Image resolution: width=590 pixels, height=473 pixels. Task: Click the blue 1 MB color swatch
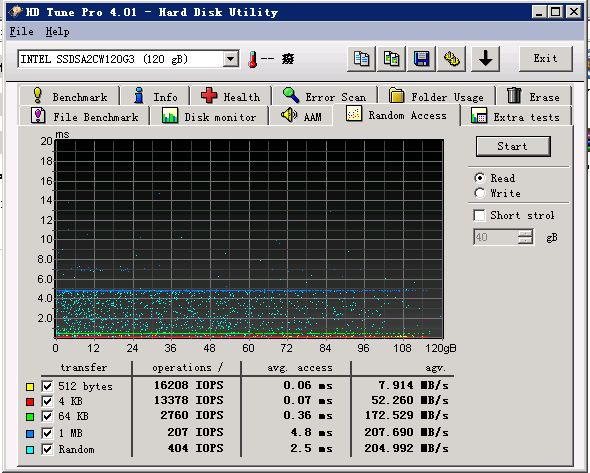[30, 433]
